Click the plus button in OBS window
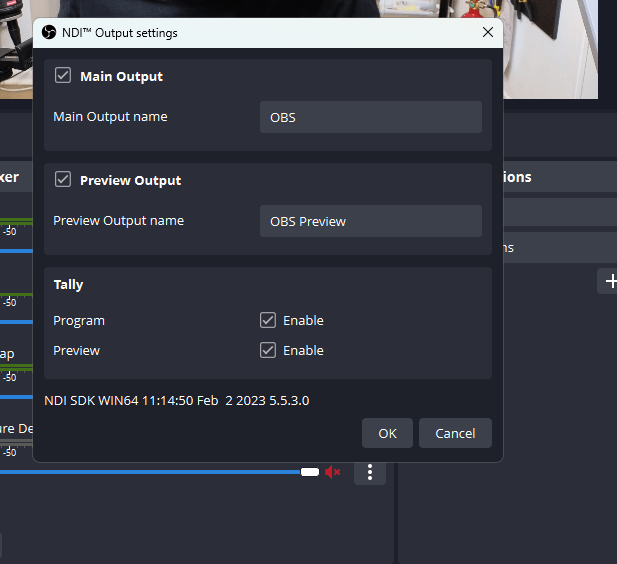 coord(610,281)
